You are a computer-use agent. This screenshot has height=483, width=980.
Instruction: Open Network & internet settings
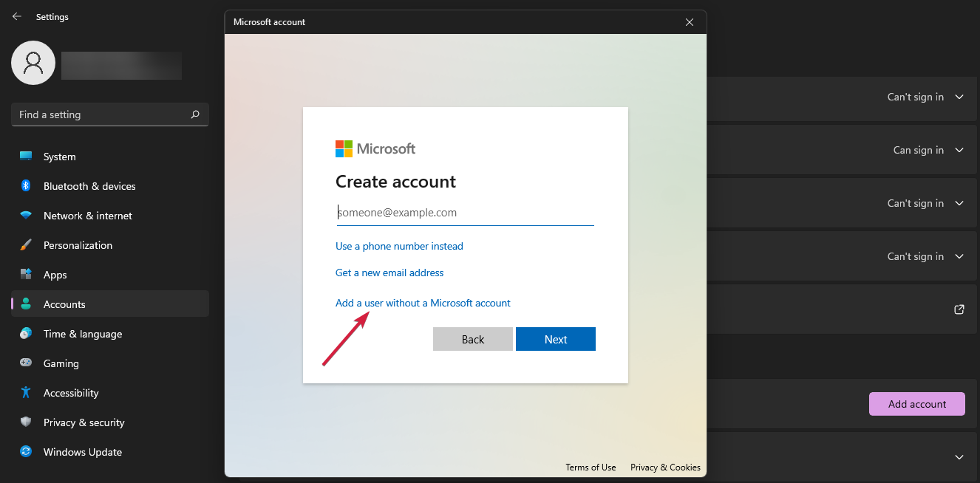[88, 215]
